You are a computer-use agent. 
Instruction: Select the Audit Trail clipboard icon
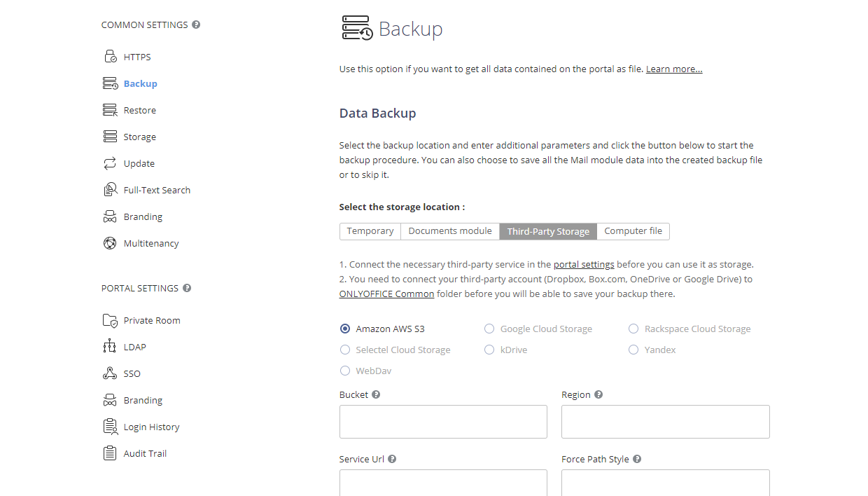(x=110, y=453)
